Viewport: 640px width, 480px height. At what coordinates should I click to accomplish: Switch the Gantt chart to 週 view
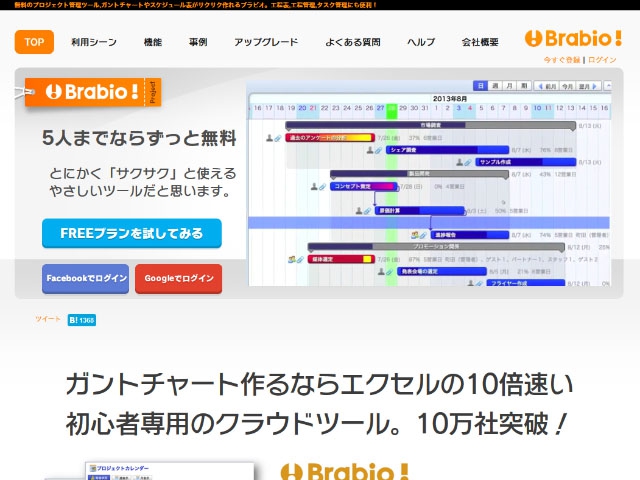coord(495,86)
